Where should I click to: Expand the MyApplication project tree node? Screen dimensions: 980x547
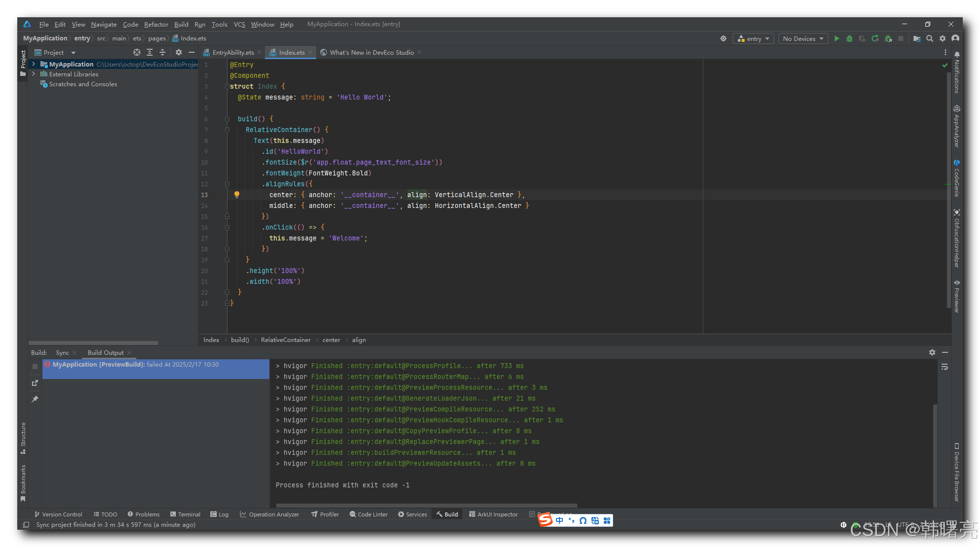tap(33, 64)
